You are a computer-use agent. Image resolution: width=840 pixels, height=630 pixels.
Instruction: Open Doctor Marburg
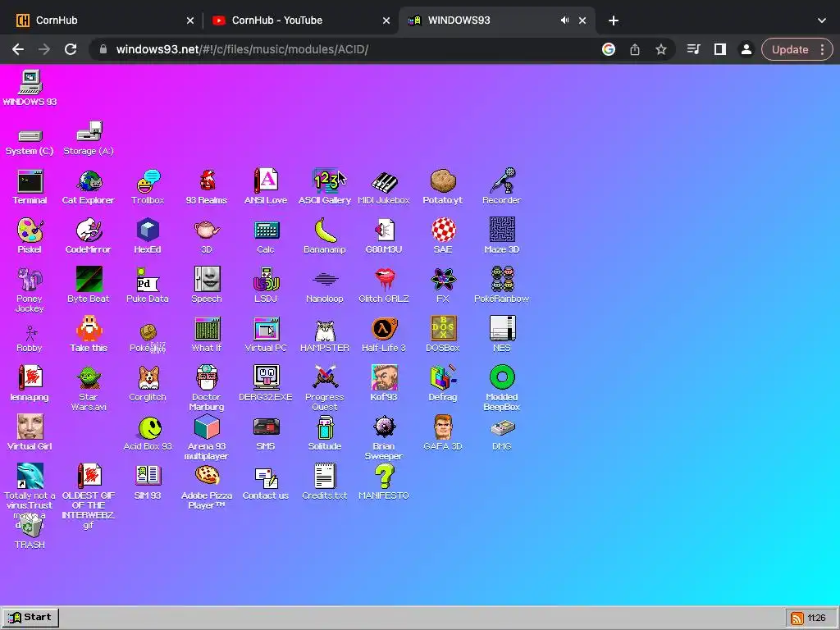click(x=206, y=388)
